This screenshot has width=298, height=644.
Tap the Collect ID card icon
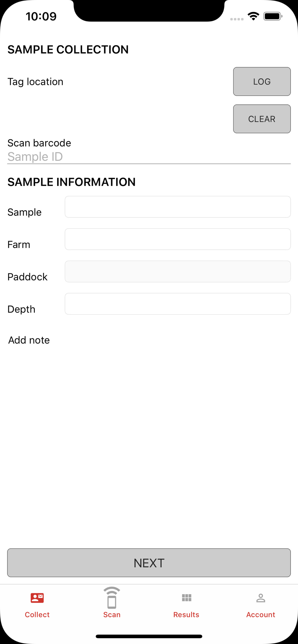37,598
